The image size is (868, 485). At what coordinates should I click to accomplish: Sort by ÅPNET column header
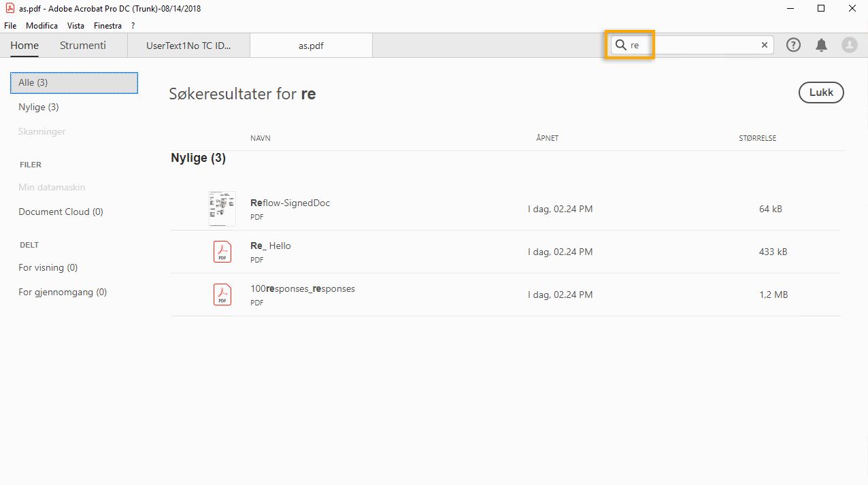point(547,138)
